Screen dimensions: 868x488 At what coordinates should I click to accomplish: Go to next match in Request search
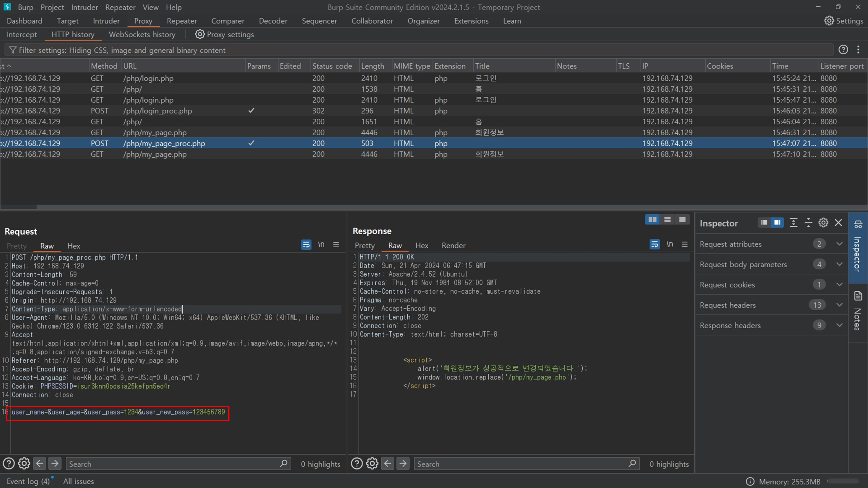tap(55, 464)
